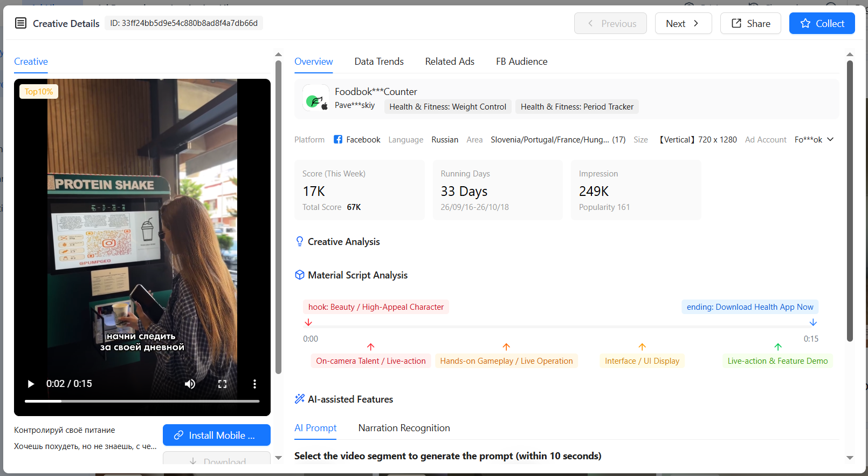Select the Hands-on Gameplay / Live Operation marker
The width and height of the screenshot is (868, 476).
click(506, 361)
